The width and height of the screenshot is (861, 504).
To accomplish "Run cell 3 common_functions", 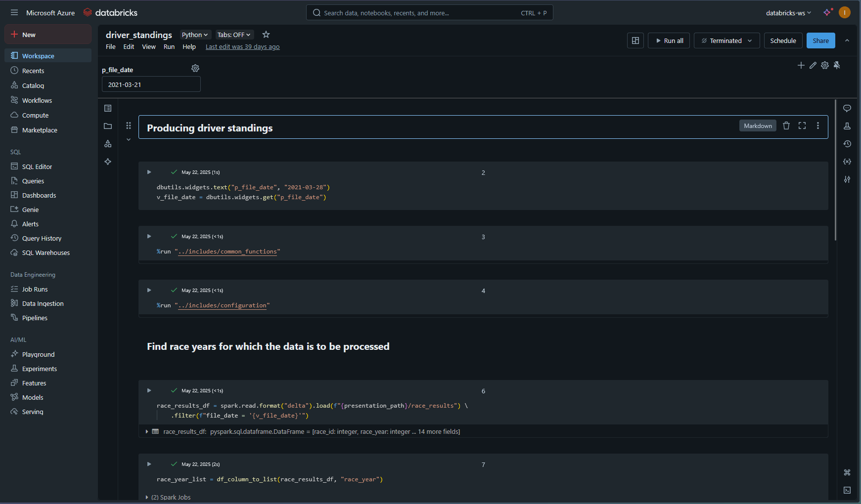I will (x=149, y=236).
